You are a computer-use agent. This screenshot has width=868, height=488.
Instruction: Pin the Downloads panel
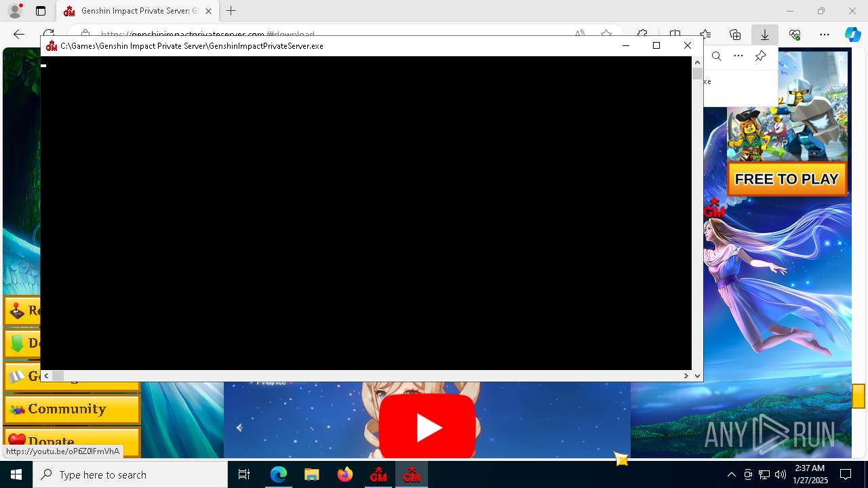tap(760, 56)
